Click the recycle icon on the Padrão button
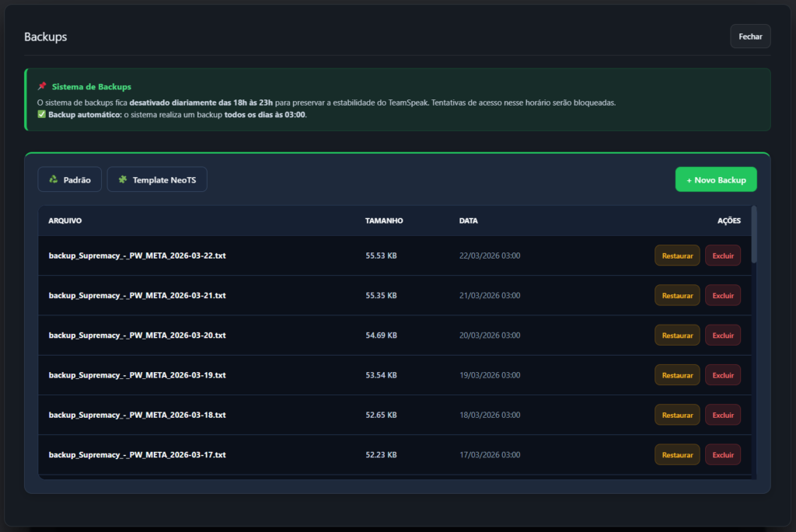The width and height of the screenshot is (796, 532). pos(51,179)
